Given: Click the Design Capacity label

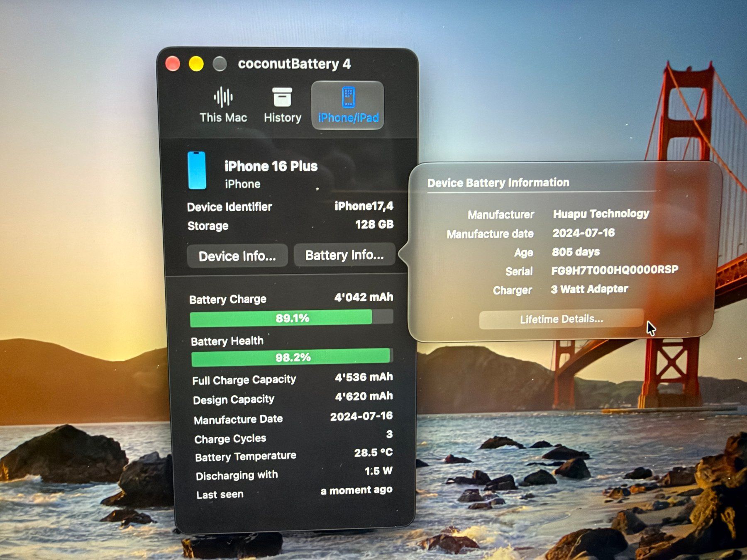Looking at the screenshot, I should 234,399.
